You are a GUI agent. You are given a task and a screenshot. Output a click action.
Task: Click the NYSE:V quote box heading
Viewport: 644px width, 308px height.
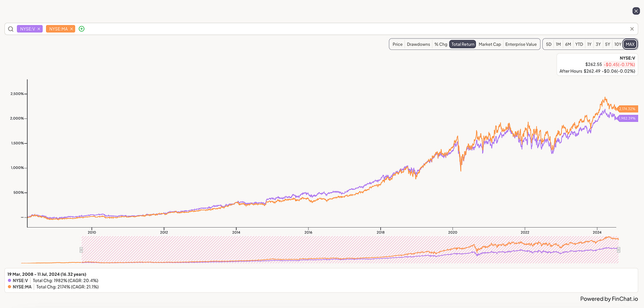tap(627, 58)
